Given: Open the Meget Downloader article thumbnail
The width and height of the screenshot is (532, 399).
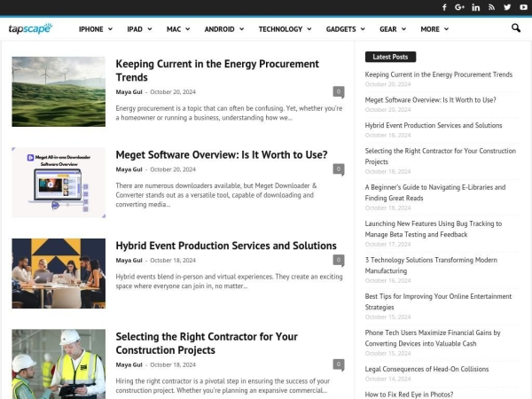Looking at the screenshot, I should (59, 183).
